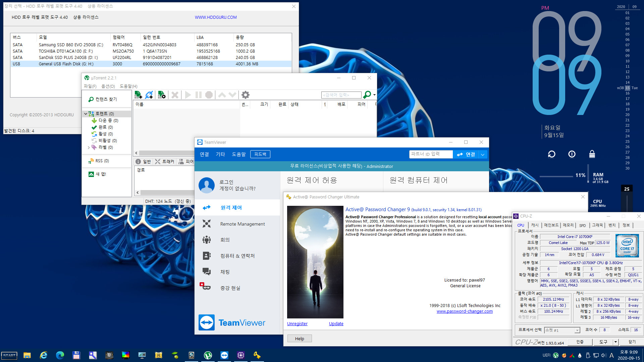644x362 pixels.
Task: Open the 도움말(H) menu in µTorrent
Action: [128, 86]
